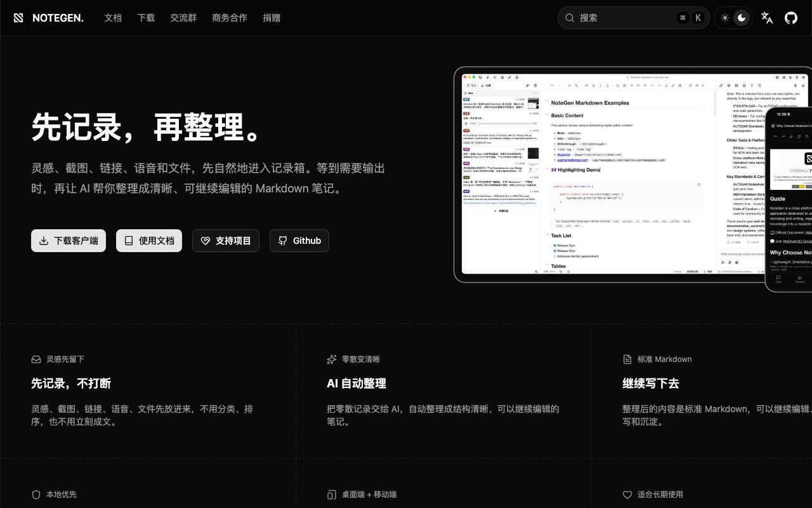The width and height of the screenshot is (812, 508).
Task: Go to the 下载 navigation item
Action: (x=146, y=18)
